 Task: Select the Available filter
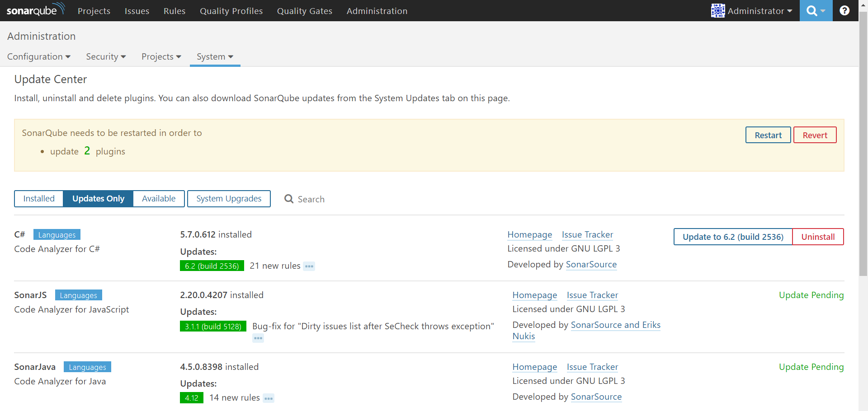[159, 199]
